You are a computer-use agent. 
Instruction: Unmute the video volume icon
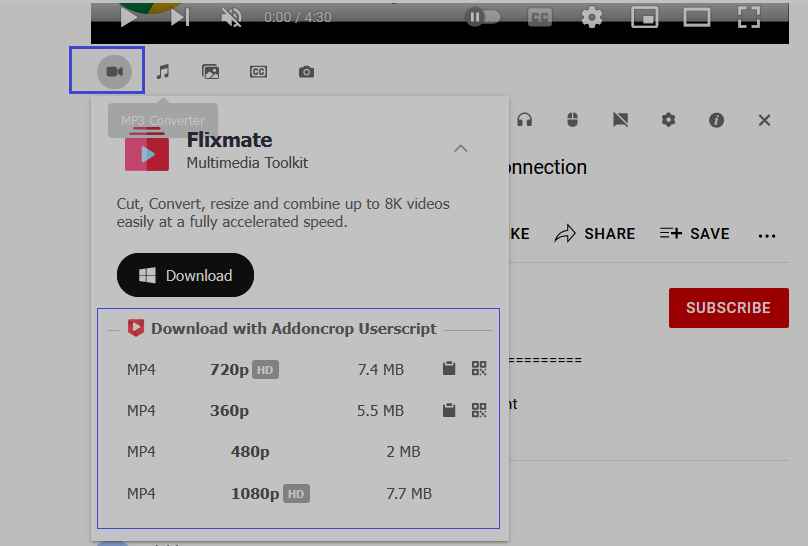tap(231, 17)
